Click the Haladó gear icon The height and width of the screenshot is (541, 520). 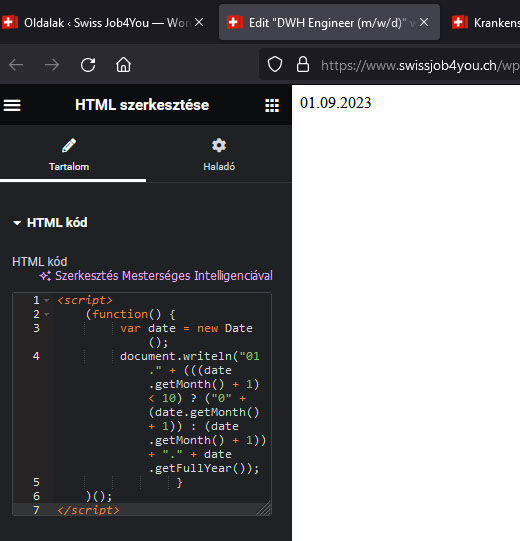coord(219,145)
